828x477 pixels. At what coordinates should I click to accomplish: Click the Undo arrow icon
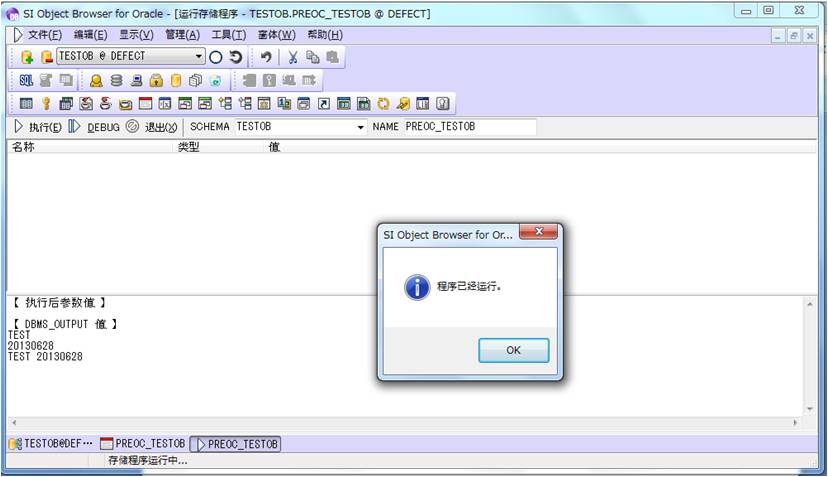[x=266, y=57]
